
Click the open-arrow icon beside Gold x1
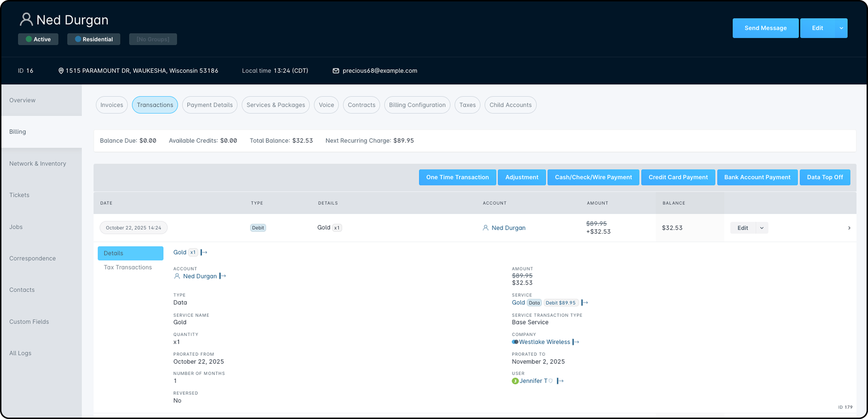click(204, 252)
